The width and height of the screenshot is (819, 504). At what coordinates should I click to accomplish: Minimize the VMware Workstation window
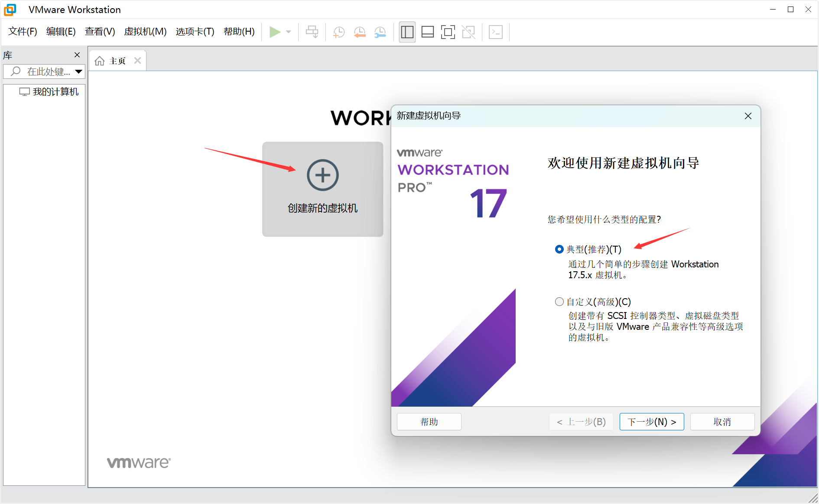click(x=773, y=10)
